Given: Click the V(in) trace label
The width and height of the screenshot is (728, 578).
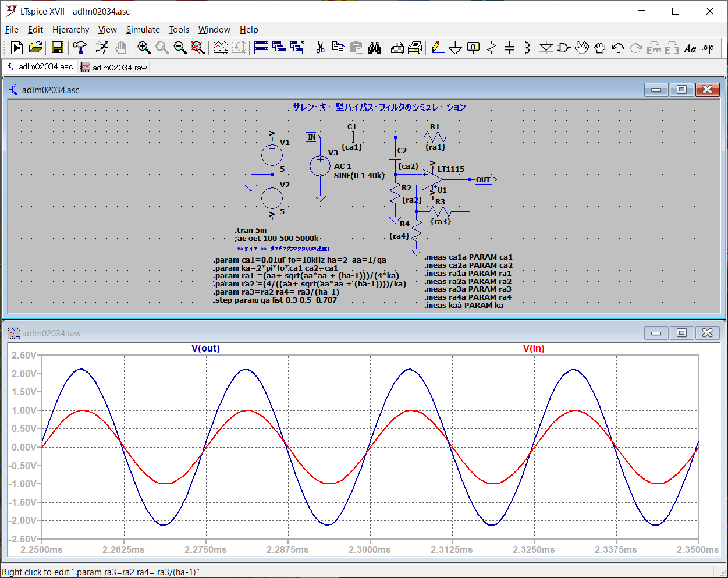Looking at the screenshot, I should click(533, 349).
